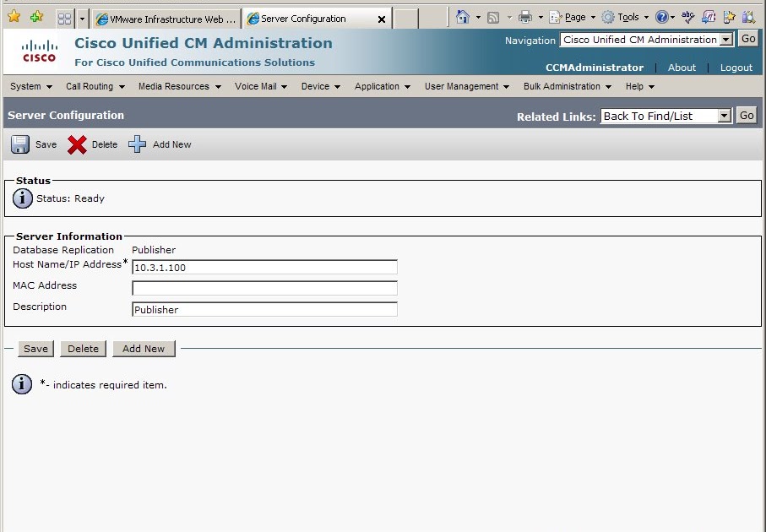This screenshot has width=766, height=532.
Task: Open the Voice Mail menu
Action: [260, 86]
